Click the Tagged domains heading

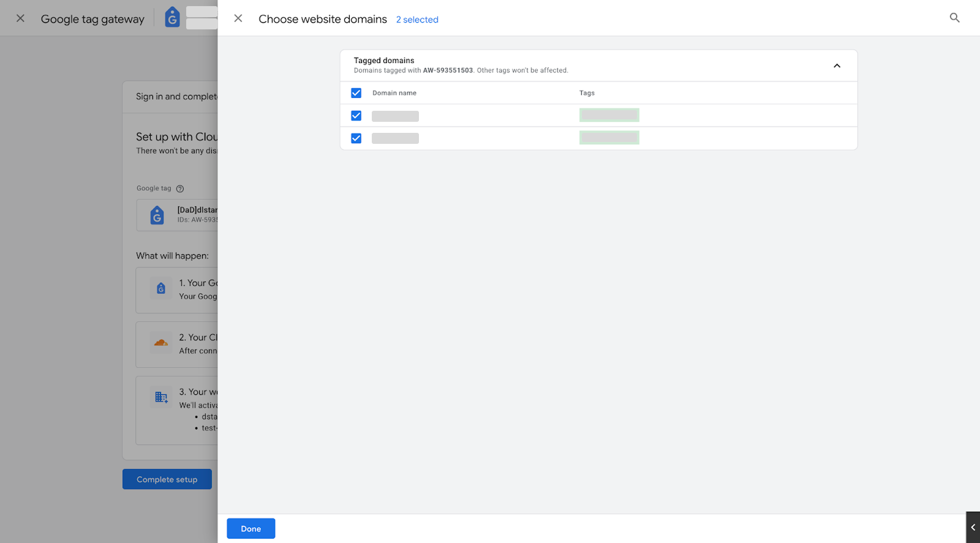384,61
